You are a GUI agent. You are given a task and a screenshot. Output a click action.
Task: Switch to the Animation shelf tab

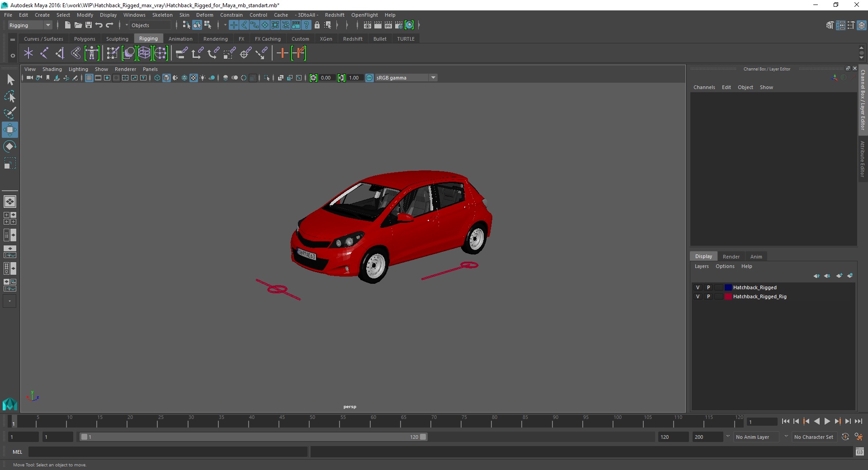(x=180, y=39)
